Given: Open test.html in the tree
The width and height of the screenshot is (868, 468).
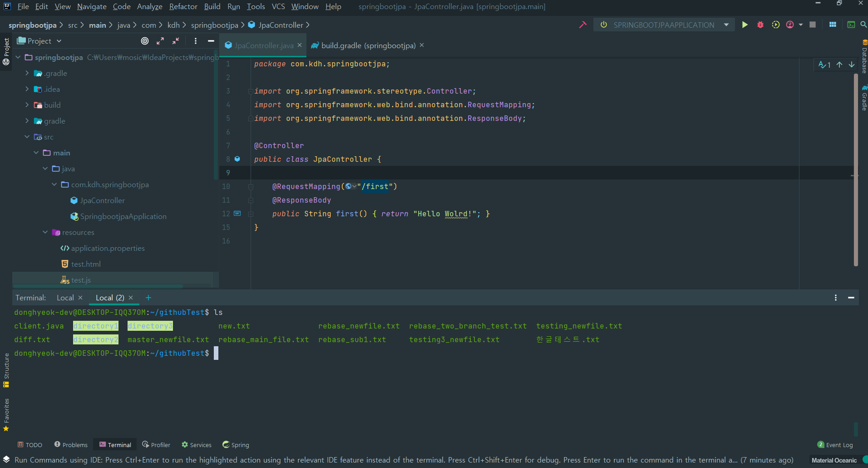Looking at the screenshot, I should coord(86,264).
